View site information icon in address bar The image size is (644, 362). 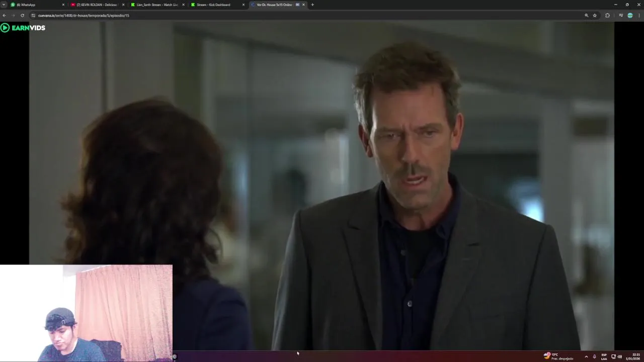pos(33,16)
